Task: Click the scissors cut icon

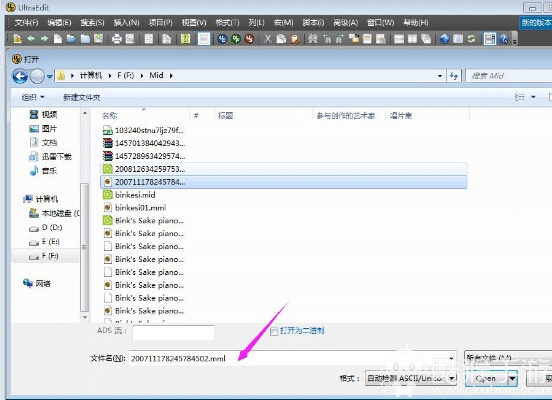Action: tap(268, 38)
